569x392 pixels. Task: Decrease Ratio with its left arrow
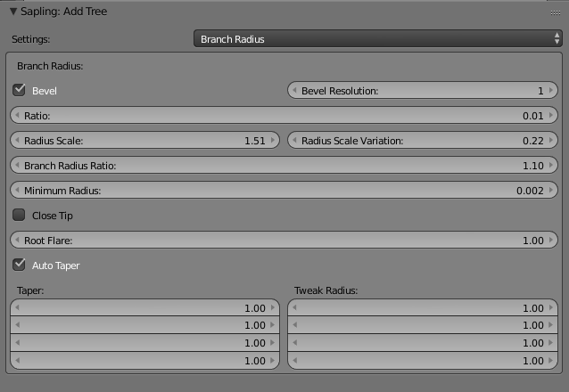coord(18,115)
